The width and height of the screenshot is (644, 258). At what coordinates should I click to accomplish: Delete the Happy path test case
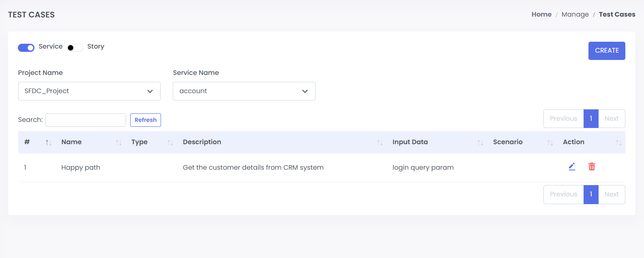tap(592, 166)
